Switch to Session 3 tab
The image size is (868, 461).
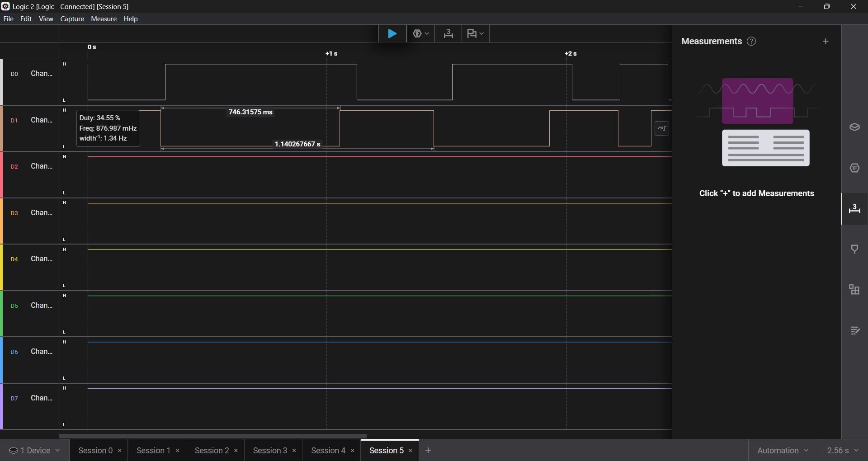(x=270, y=451)
